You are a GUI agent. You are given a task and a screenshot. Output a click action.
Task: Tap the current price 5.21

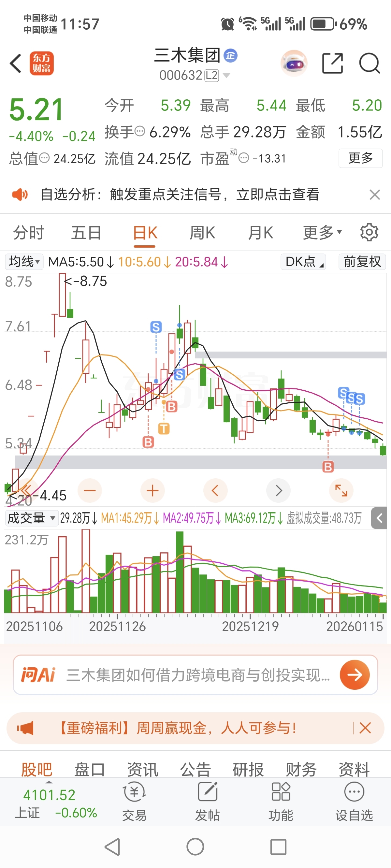coord(36,109)
